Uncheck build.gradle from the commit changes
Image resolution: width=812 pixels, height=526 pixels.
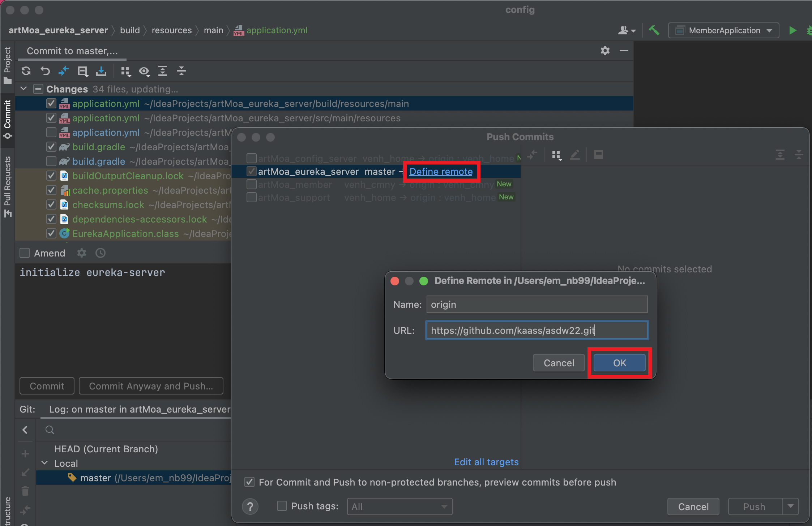click(x=51, y=147)
